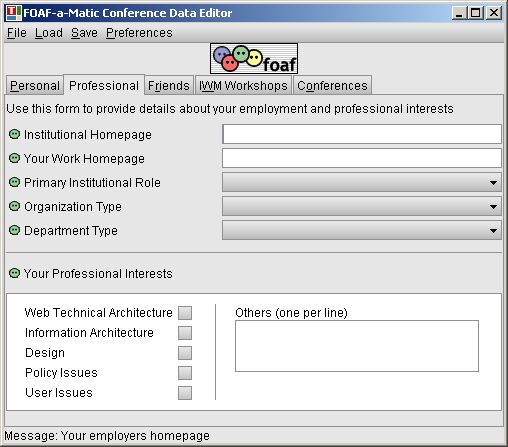Click smiley icon beside Institutional Homepage
Image resolution: width=508 pixels, height=447 pixels.
(14, 134)
